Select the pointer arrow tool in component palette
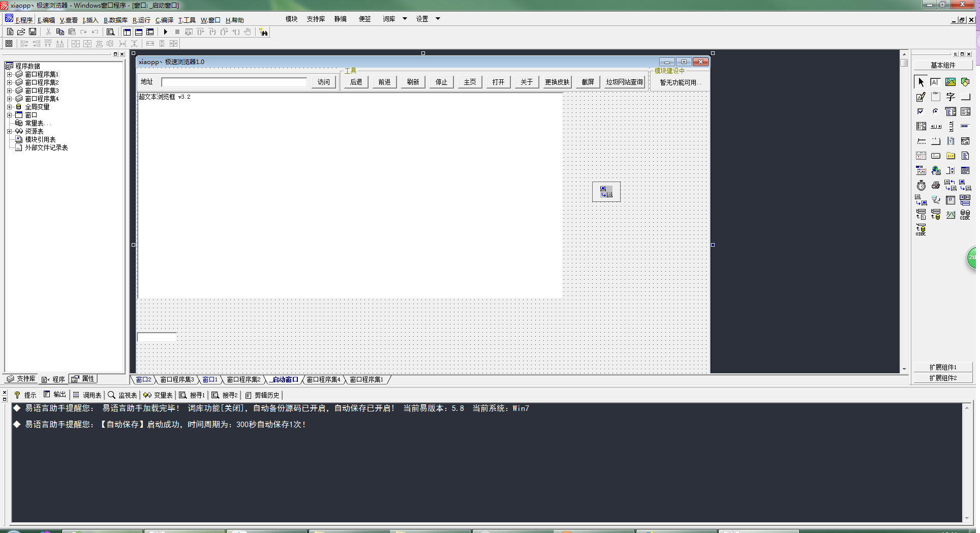Viewport: 980px width, 533px height. 921,82
